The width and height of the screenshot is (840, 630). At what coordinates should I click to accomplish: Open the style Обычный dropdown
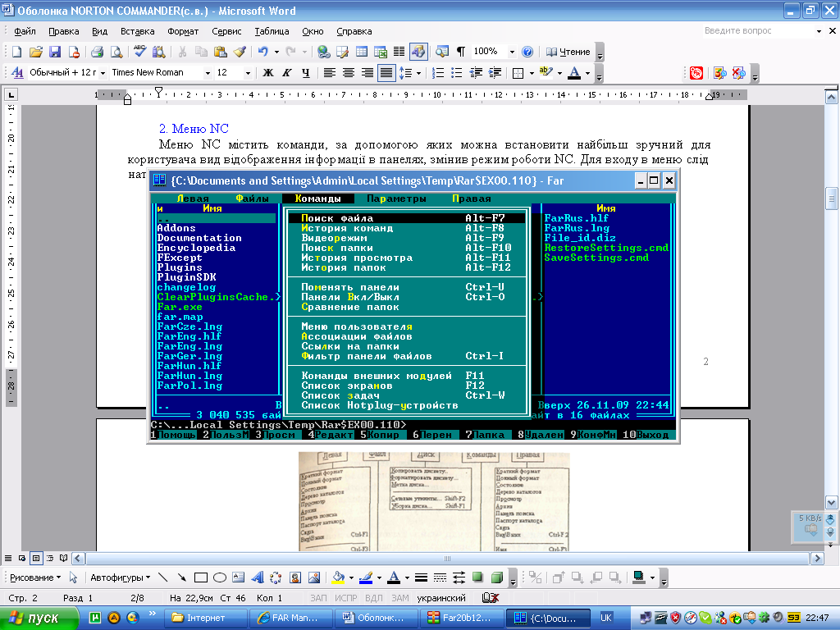click(103, 73)
